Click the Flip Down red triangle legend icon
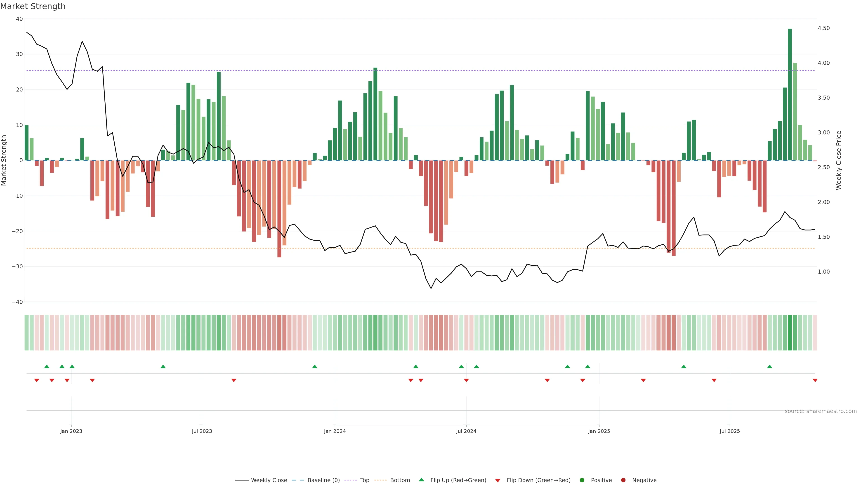Screen dimensions: 868x488 pos(498,481)
